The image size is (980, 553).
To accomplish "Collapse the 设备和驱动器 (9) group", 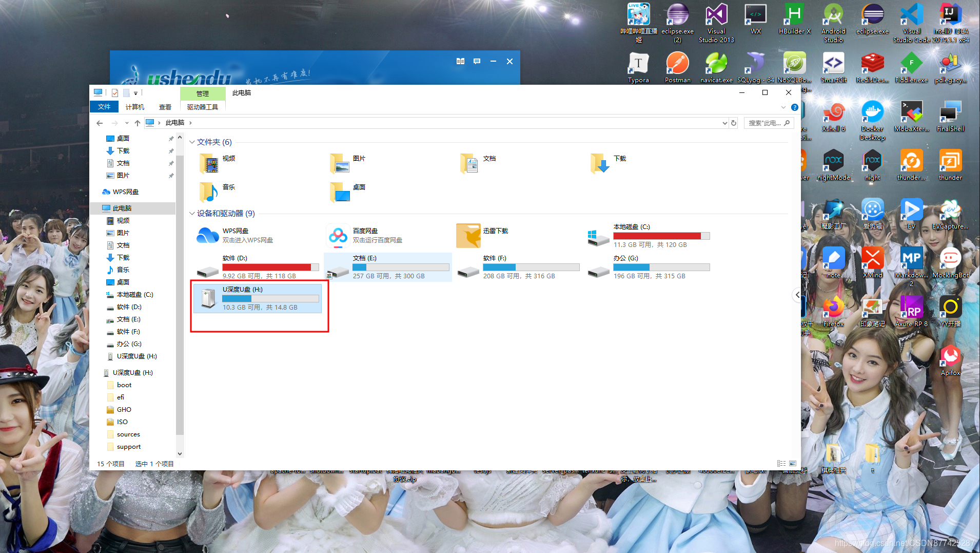I will pyautogui.click(x=192, y=214).
